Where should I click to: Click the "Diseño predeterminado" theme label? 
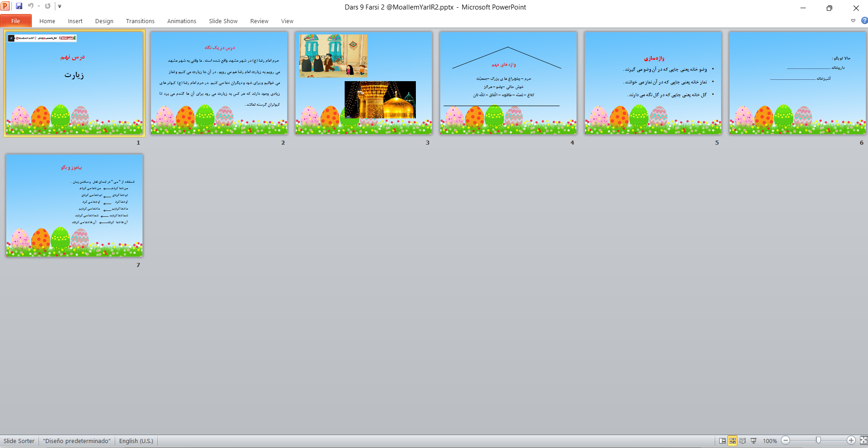[x=77, y=441]
